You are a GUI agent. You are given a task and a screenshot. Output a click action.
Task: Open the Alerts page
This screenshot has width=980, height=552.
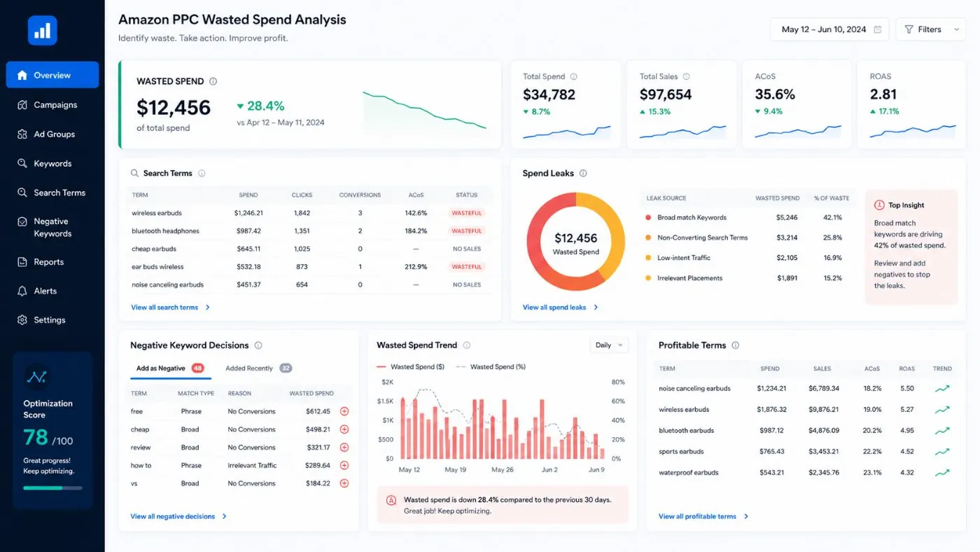click(52, 291)
